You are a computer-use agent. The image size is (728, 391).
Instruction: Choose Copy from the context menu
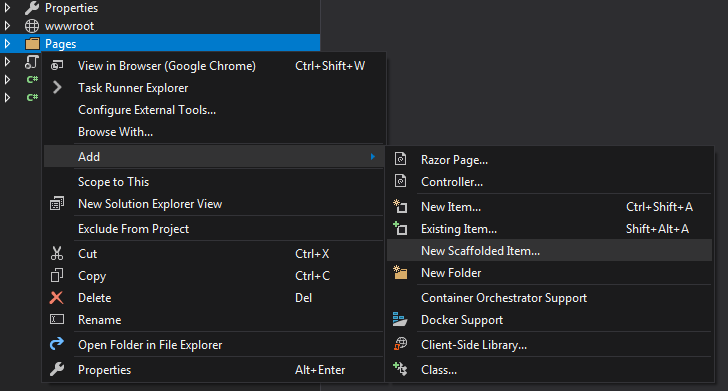[x=214, y=276]
